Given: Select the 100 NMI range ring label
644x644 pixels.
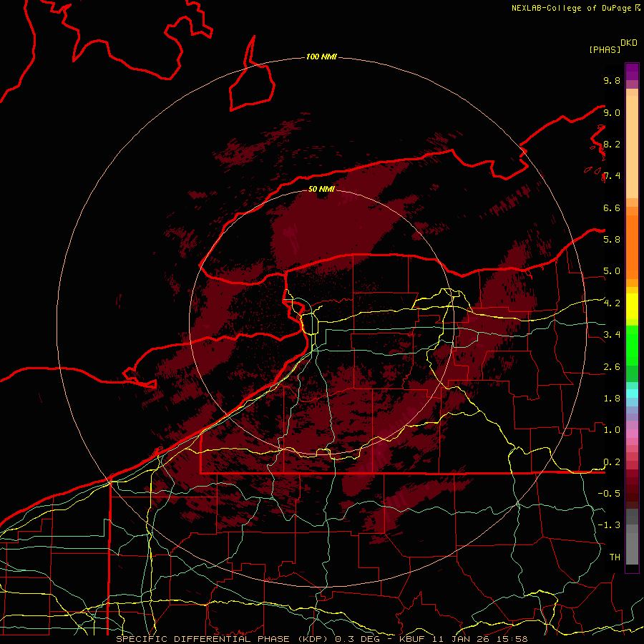Looking at the screenshot, I should (321, 57).
